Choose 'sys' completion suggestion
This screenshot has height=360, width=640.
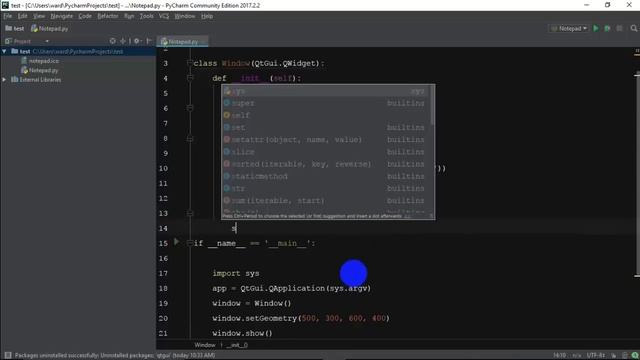pos(325,91)
